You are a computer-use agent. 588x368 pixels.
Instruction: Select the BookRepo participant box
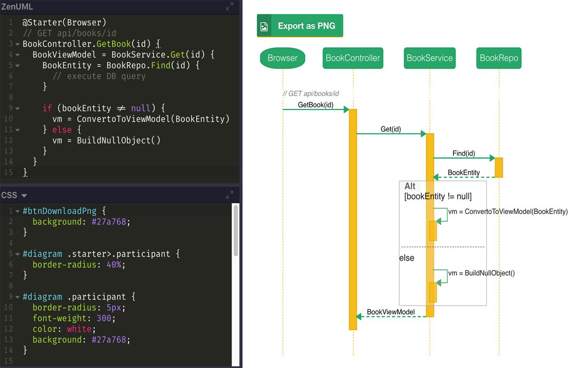[498, 58]
